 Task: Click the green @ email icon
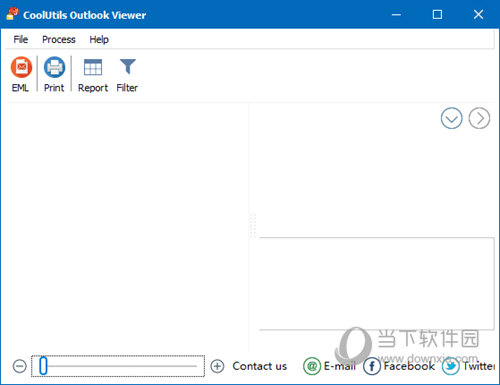coord(312,366)
